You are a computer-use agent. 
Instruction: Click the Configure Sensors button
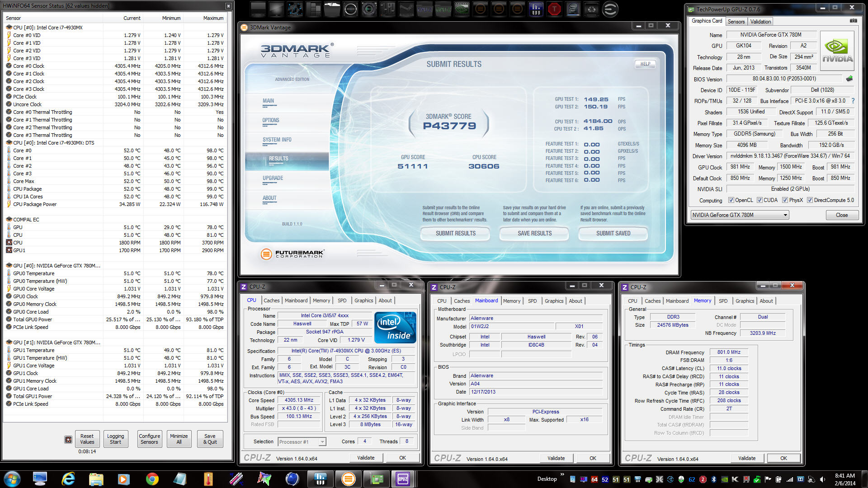pos(149,439)
